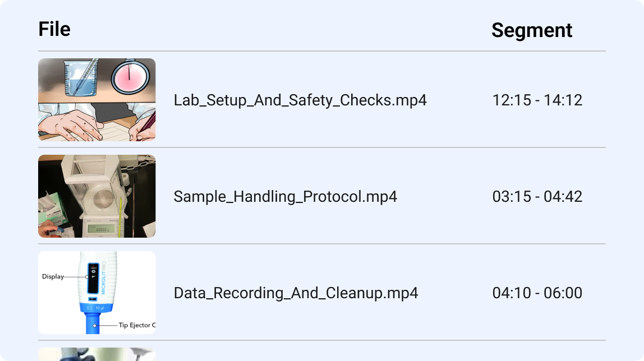Click Data_Recording_And_Cleanup.mp4 file name
Viewport: 644px width, 361px height.
click(x=296, y=293)
